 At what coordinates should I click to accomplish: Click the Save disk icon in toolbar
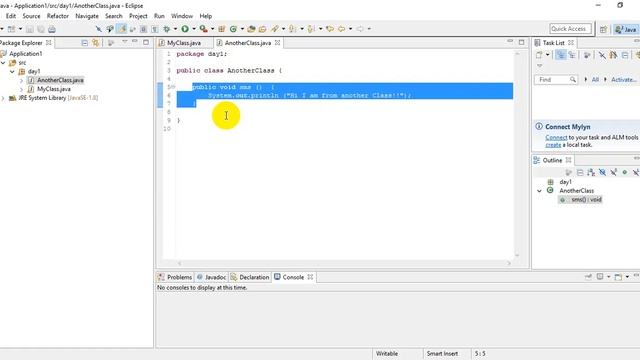click(29, 29)
